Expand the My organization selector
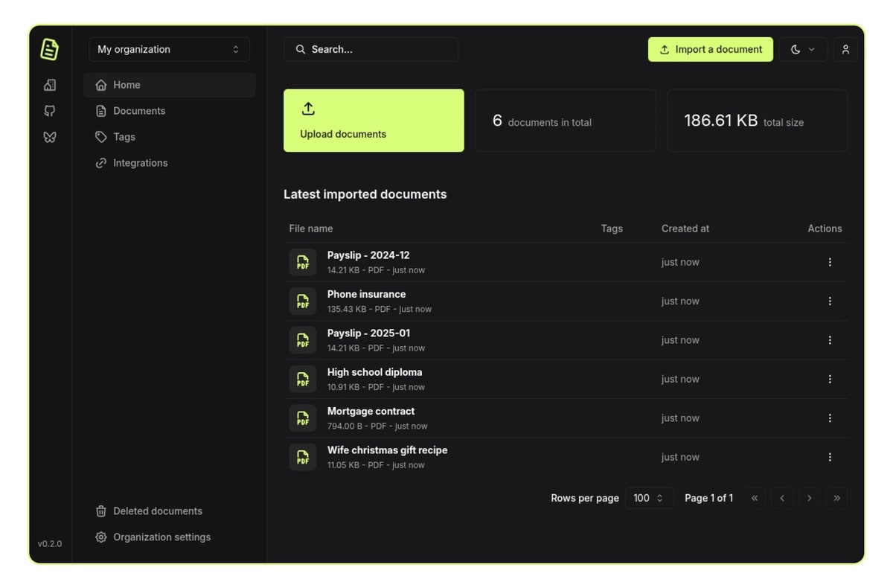893x588 pixels. click(x=169, y=50)
